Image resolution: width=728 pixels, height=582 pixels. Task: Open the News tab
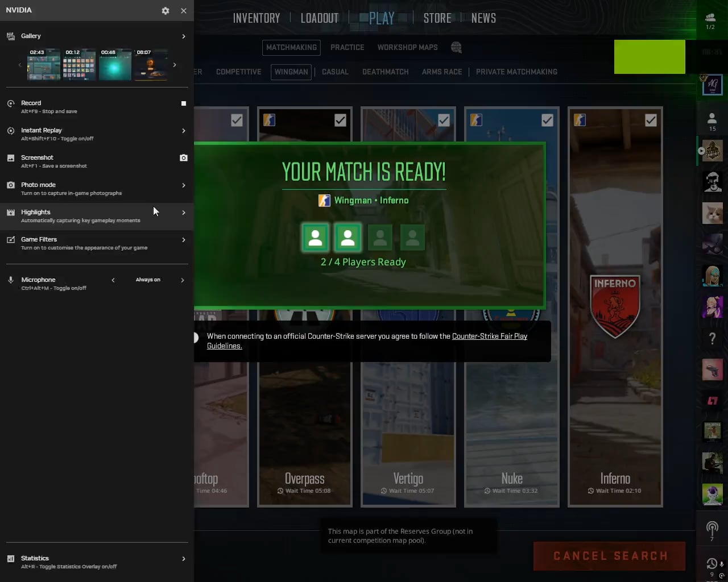point(483,18)
